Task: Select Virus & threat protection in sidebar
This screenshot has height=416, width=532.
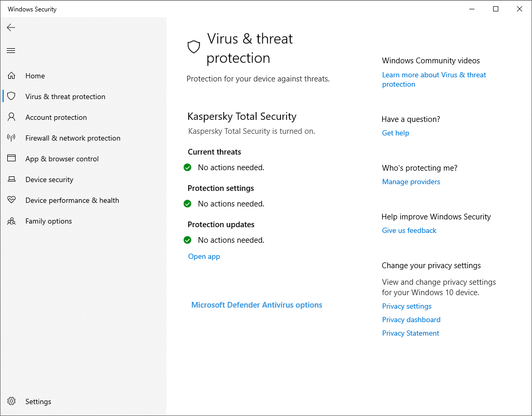Action: tap(65, 96)
